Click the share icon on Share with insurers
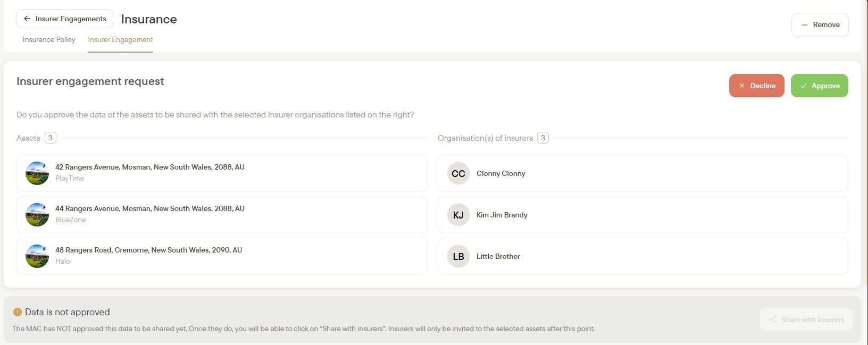868x345 pixels. point(773,319)
